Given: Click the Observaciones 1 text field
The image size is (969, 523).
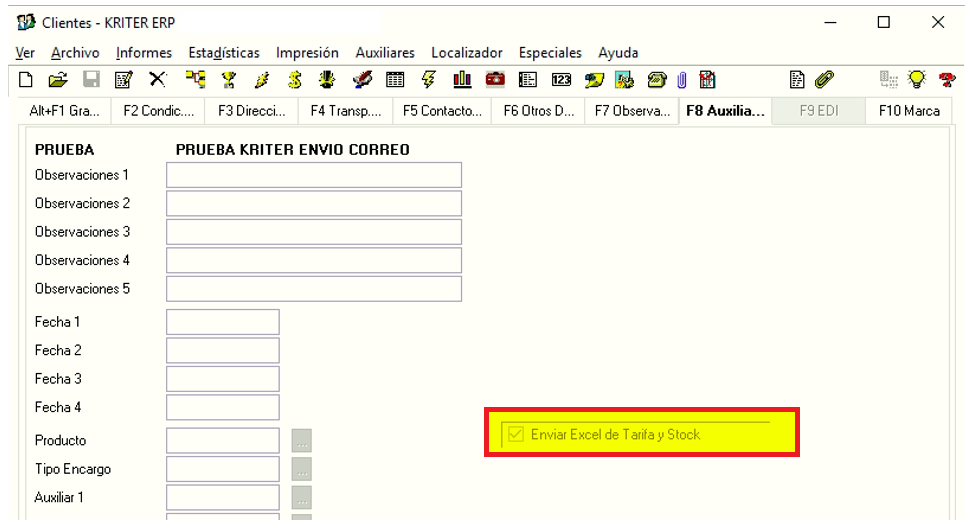Looking at the screenshot, I should pos(314,175).
